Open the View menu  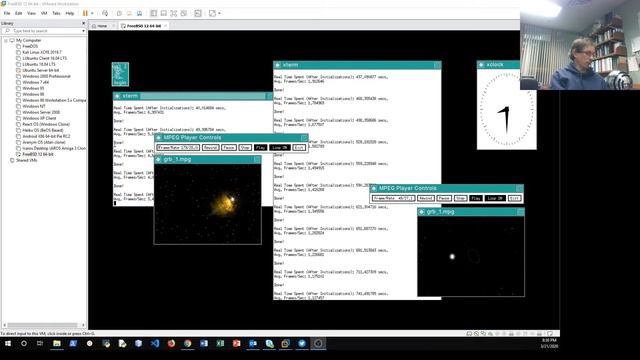(31, 13)
